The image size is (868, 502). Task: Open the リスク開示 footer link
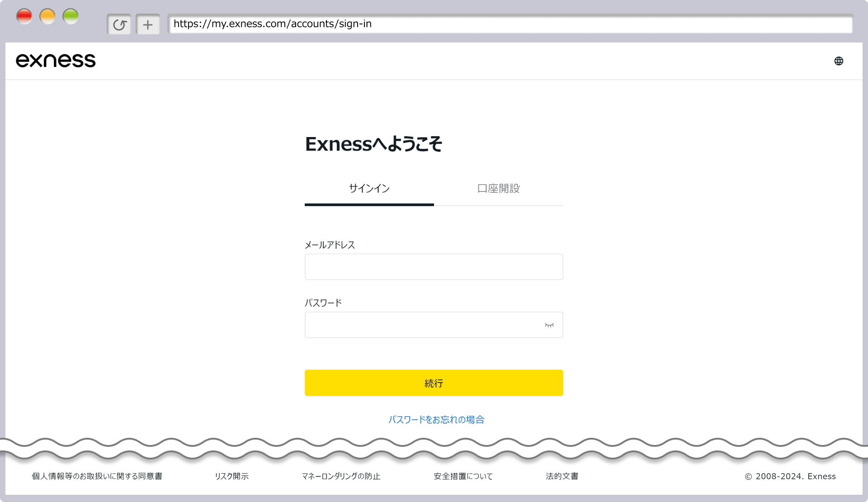[232, 476]
